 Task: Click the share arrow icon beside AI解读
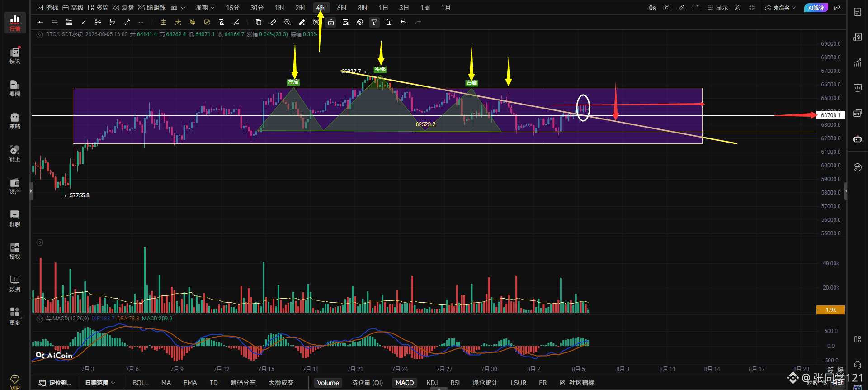pos(837,8)
